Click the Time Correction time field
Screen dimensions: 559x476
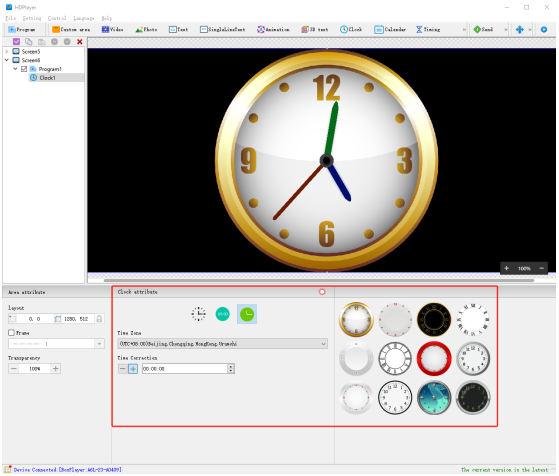click(185, 369)
